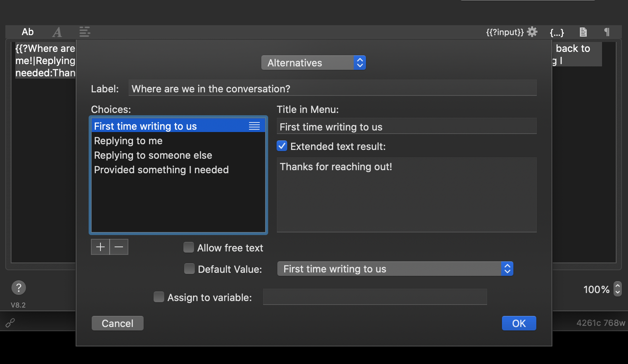Check the Assign to variable option

tap(159, 297)
